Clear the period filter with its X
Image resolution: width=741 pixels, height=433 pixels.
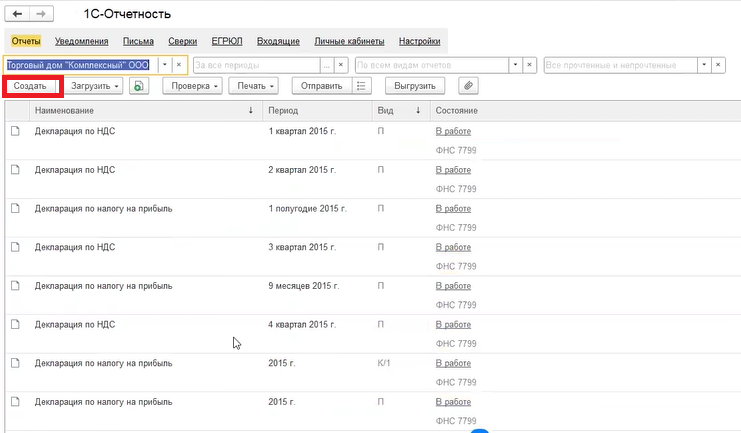pos(341,64)
